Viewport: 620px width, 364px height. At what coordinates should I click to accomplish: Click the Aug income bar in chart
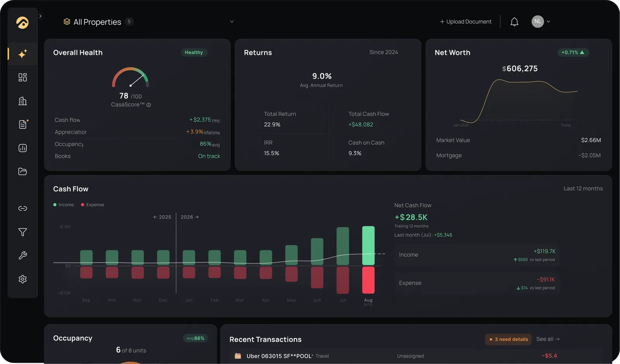[x=368, y=246]
